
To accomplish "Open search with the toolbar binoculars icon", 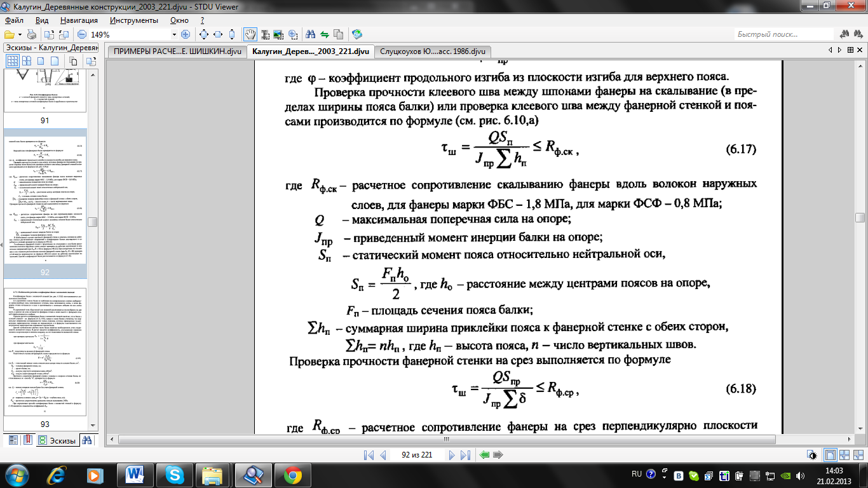I will [311, 34].
